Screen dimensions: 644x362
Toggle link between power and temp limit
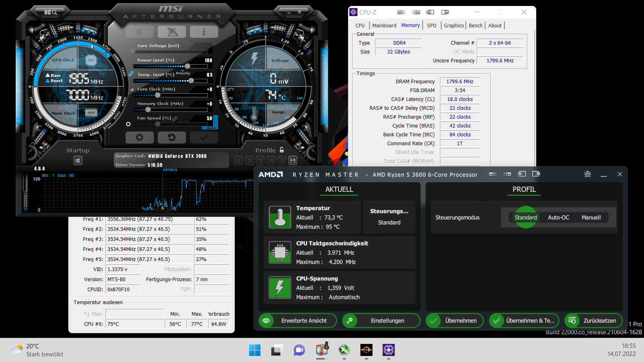(131, 74)
